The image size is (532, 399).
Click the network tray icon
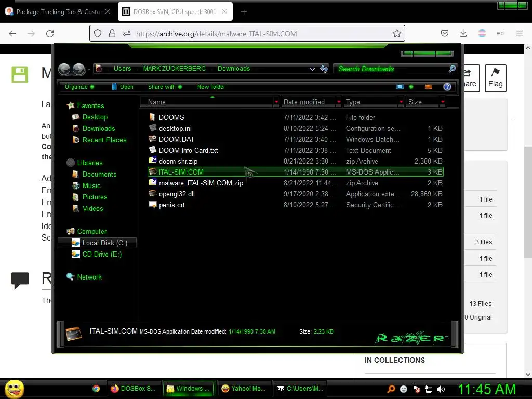tap(429, 389)
